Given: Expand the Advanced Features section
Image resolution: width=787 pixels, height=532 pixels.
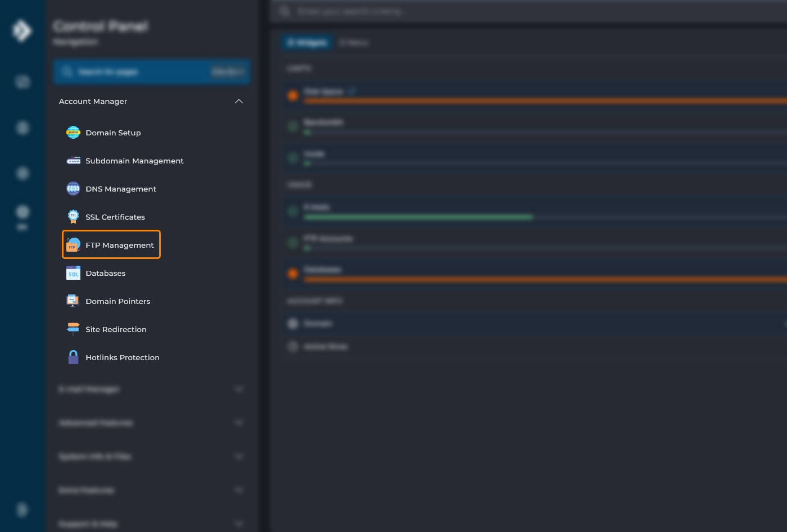Looking at the screenshot, I should click(239, 422).
